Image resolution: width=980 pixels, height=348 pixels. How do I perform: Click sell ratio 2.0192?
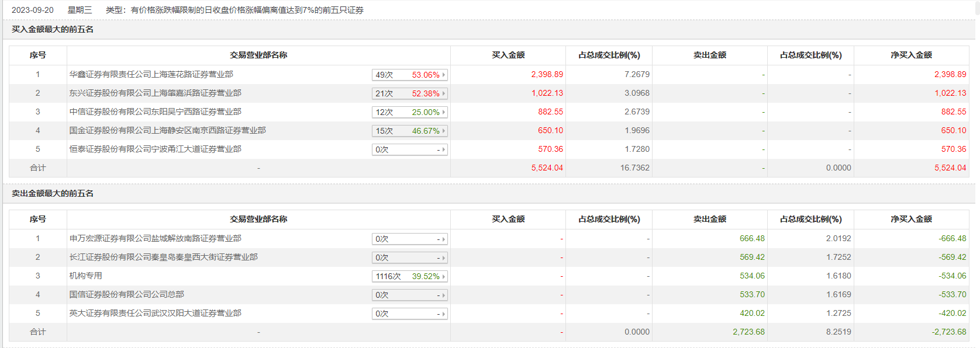click(x=838, y=238)
